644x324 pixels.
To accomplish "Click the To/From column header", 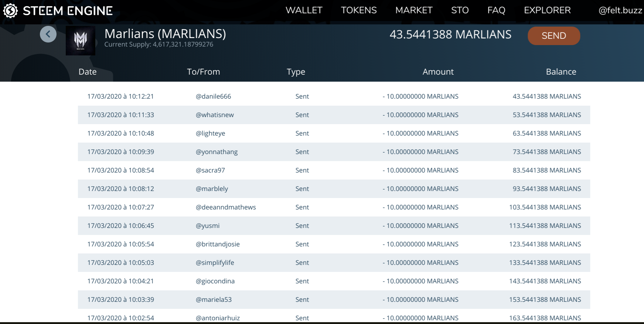I will pos(204,72).
